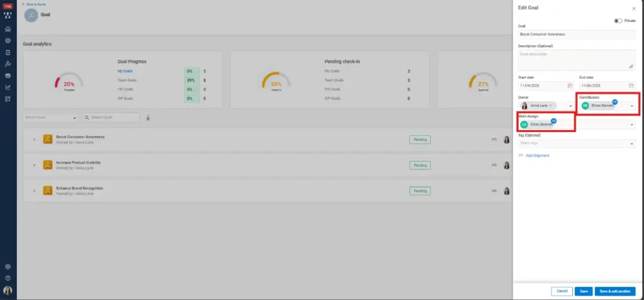
Task: Open the user profile avatar in sidebar
Action: (x=8, y=291)
